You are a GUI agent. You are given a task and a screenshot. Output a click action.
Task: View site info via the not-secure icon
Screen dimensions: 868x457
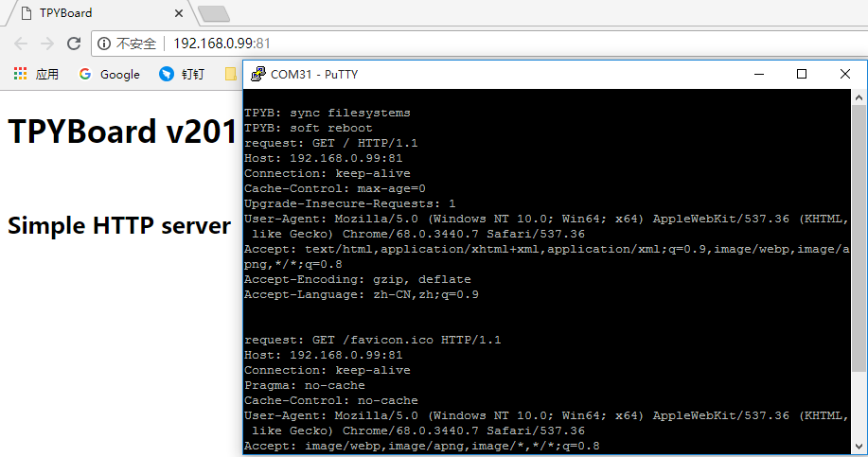click(104, 44)
